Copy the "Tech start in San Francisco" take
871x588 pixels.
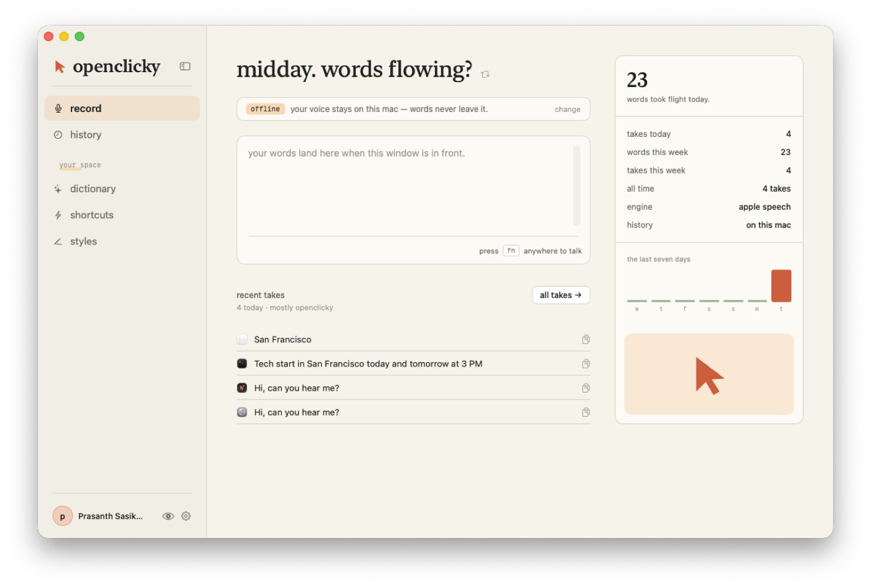[585, 364]
